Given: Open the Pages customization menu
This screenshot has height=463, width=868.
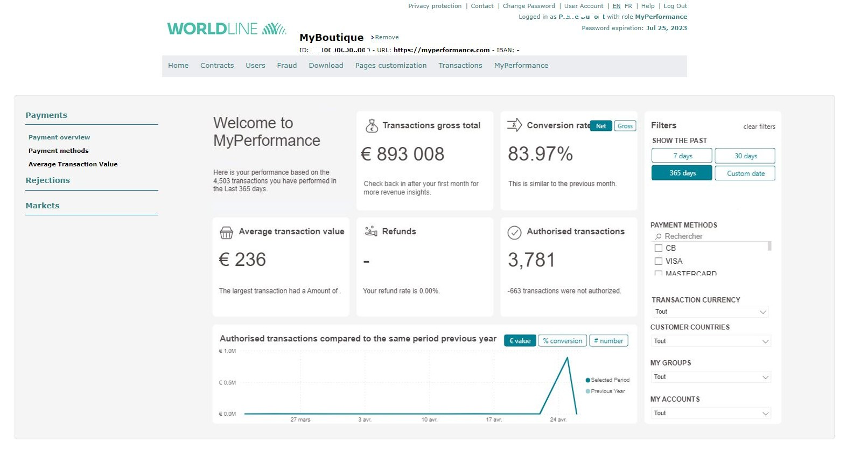Looking at the screenshot, I should tap(391, 66).
